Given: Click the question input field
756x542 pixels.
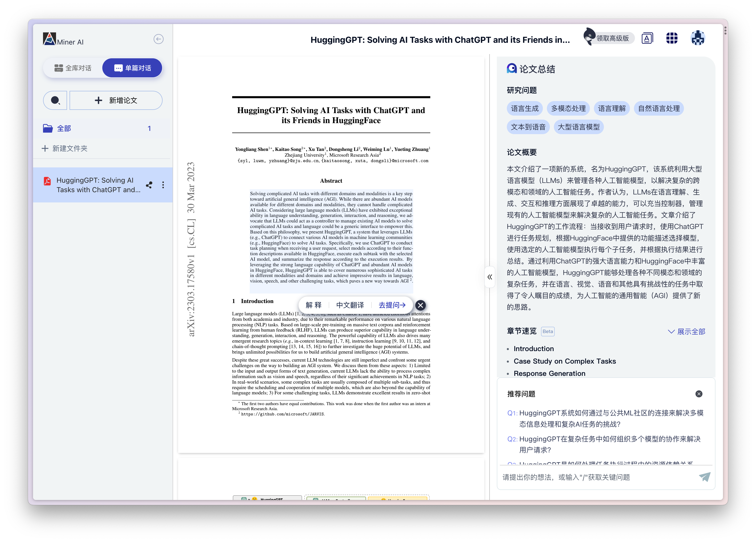Looking at the screenshot, I should click(597, 477).
